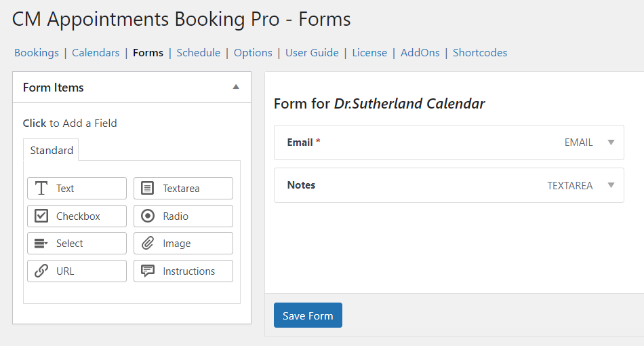Switch to the Standard tab
644x346 pixels.
52,150
